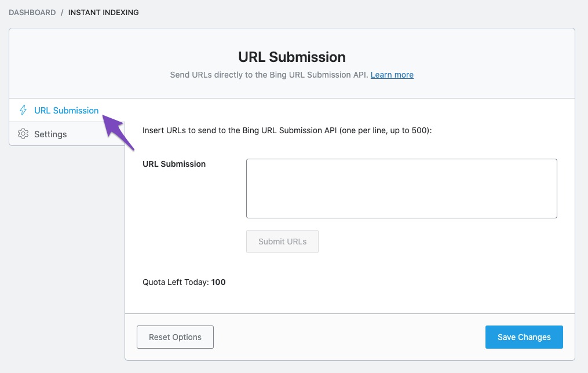Image resolution: width=588 pixels, height=373 pixels.
Task: Click the Send URLs directly description text
Action: pyautogui.click(x=269, y=75)
